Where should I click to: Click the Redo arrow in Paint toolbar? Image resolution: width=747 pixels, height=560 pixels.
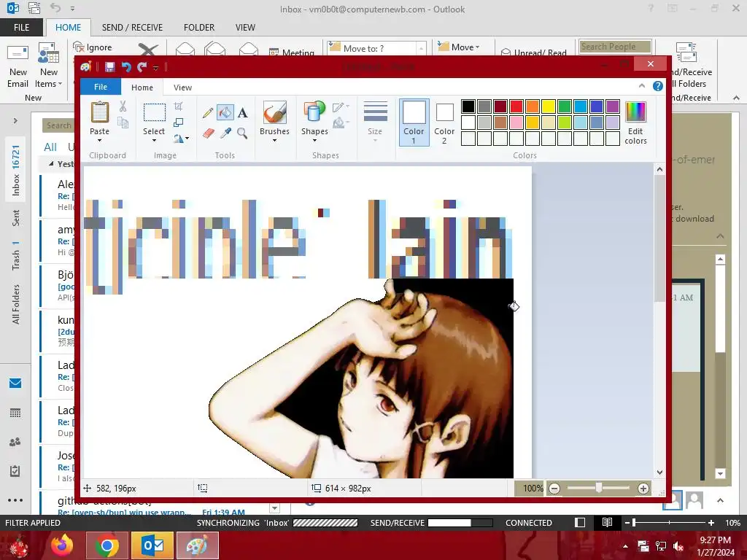pyautogui.click(x=142, y=66)
